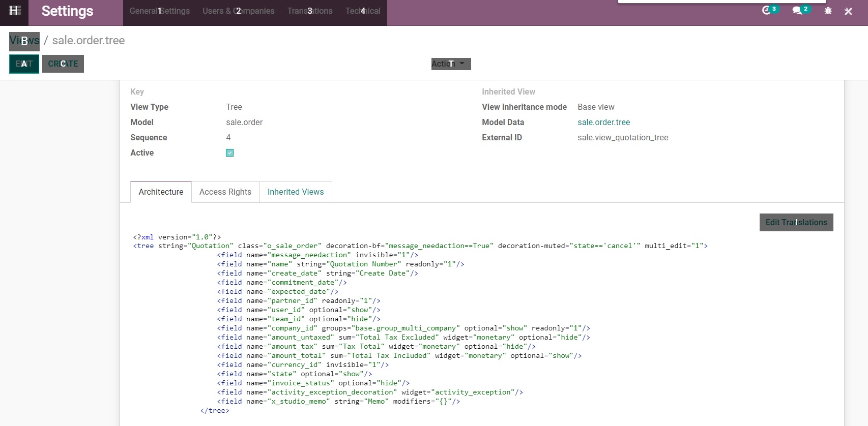The width and height of the screenshot is (868, 426).
Task: Select the Architecture tab
Action: click(161, 192)
